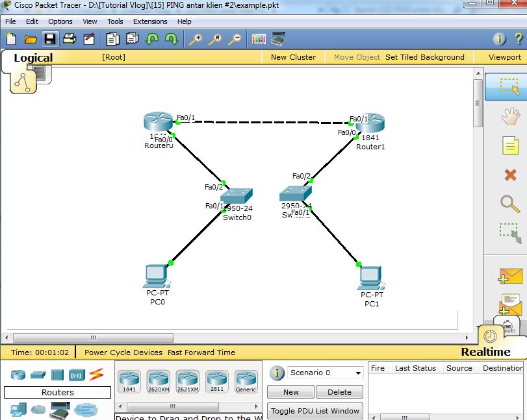Open the Extensions menu

pos(150,21)
